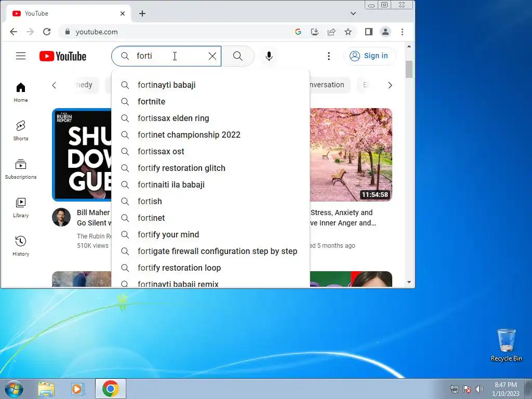Toggle the Chrome side panel icon
The image size is (532, 399).
pos(369,32)
